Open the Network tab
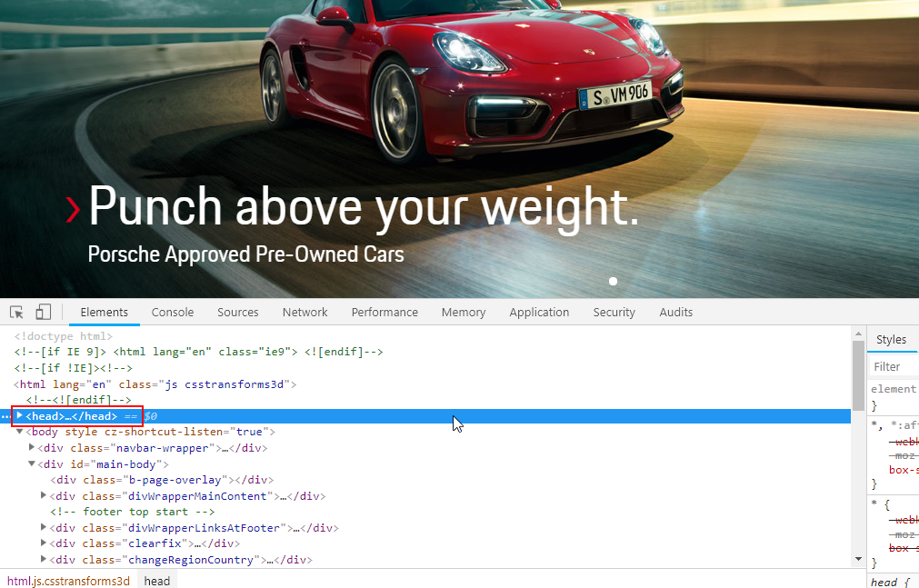The height and width of the screenshot is (588, 919). coord(305,312)
